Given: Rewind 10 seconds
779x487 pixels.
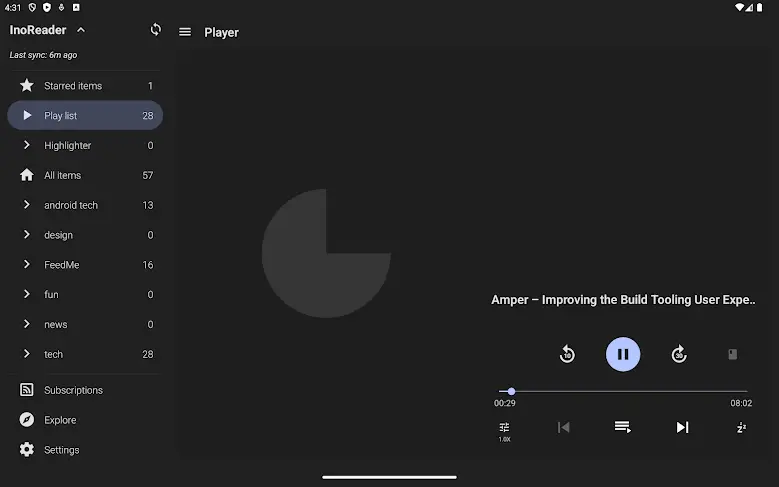Looking at the screenshot, I should [567, 354].
